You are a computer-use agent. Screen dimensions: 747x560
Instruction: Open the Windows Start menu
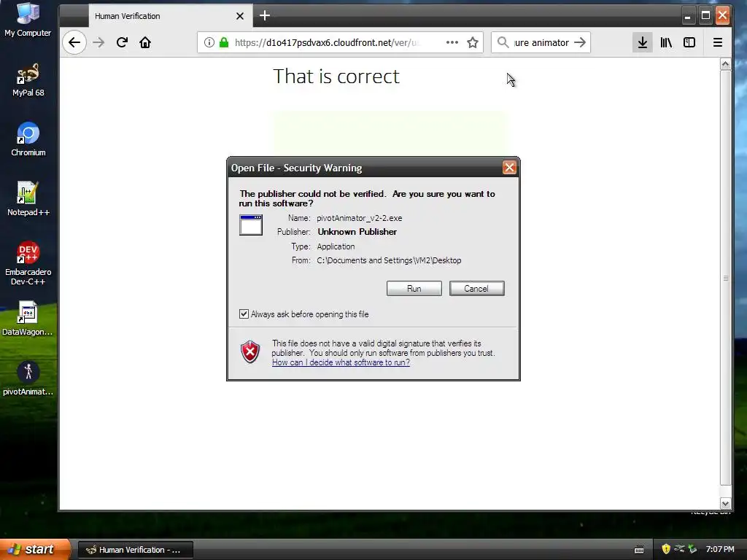click(35, 550)
